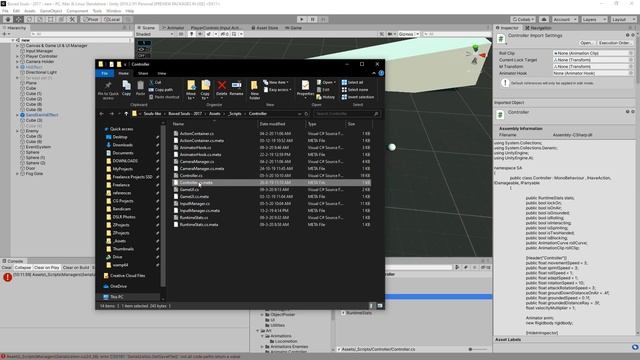Select the InputManager.cs file
The height and width of the screenshot is (360, 640).
click(195, 204)
